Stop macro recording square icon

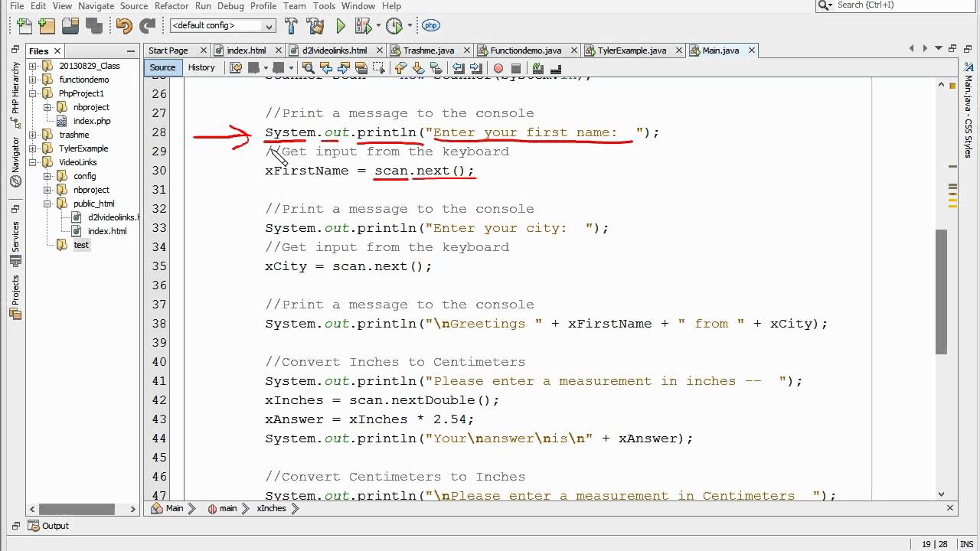(516, 67)
